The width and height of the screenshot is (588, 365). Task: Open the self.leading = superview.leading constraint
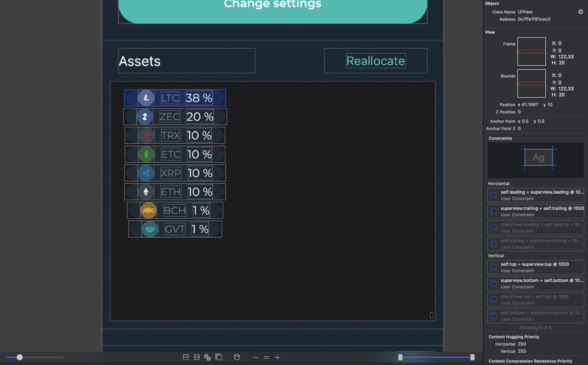tap(536, 195)
